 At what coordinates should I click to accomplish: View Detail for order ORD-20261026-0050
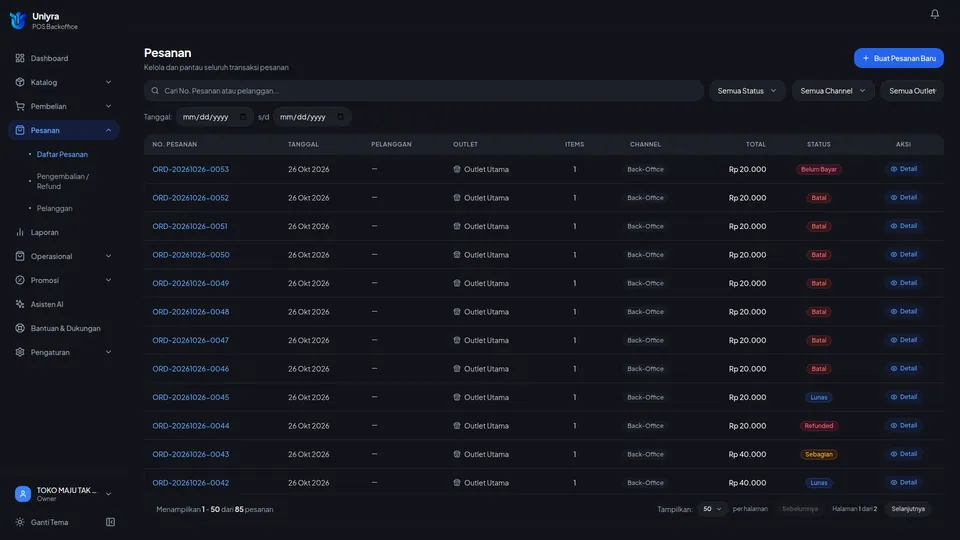point(904,255)
